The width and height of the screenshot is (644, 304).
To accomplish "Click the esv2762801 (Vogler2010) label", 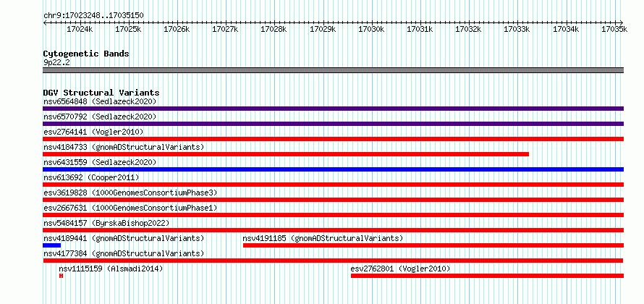I will pos(400,269).
